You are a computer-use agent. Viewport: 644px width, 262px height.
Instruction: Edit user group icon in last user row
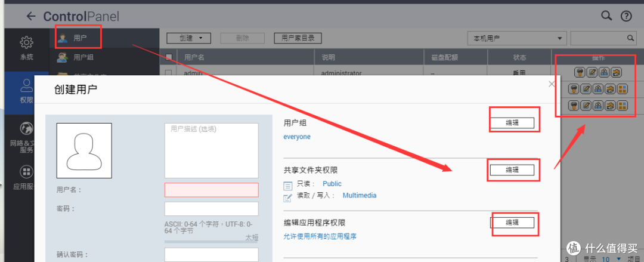(x=599, y=106)
